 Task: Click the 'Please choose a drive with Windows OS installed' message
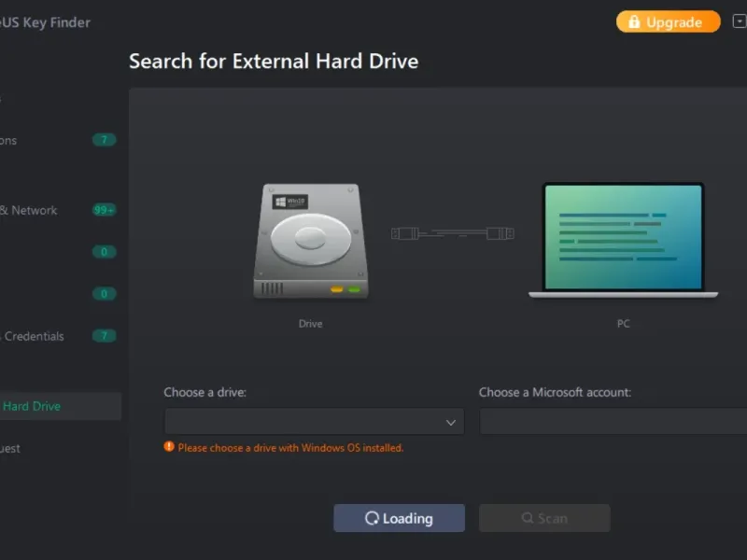click(x=290, y=448)
